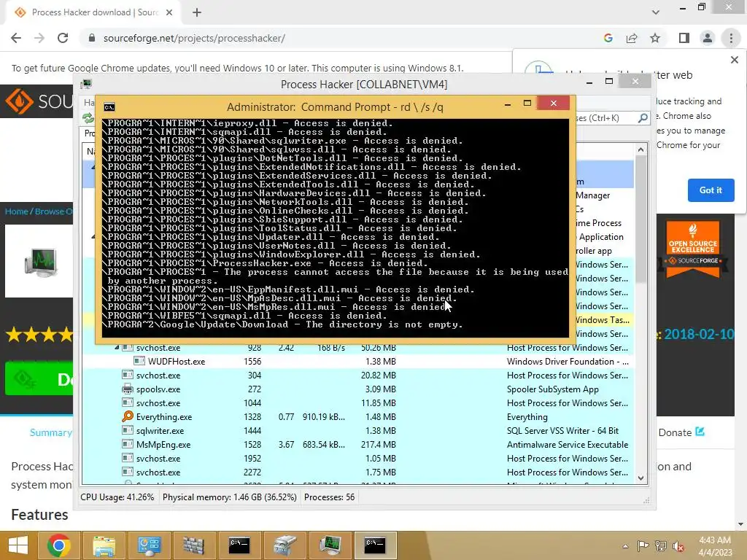Click the Donate external link icon
Viewport: 747px width, 560px height.
coord(700,432)
